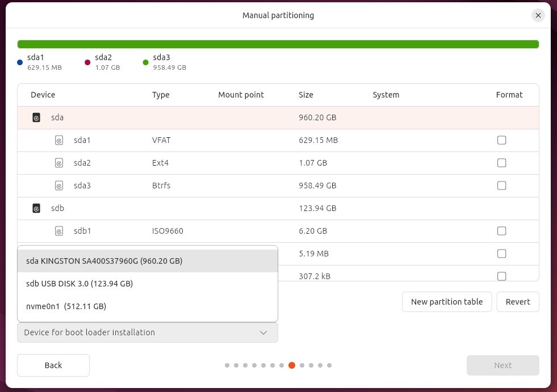This screenshot has width=557, height=392.
Task: Enable Format checkbox for sda1
Action: [501, 140]
